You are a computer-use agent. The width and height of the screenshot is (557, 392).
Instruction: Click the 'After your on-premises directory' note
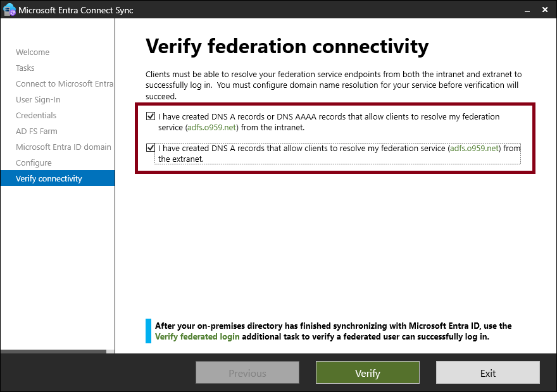(333, 331)
